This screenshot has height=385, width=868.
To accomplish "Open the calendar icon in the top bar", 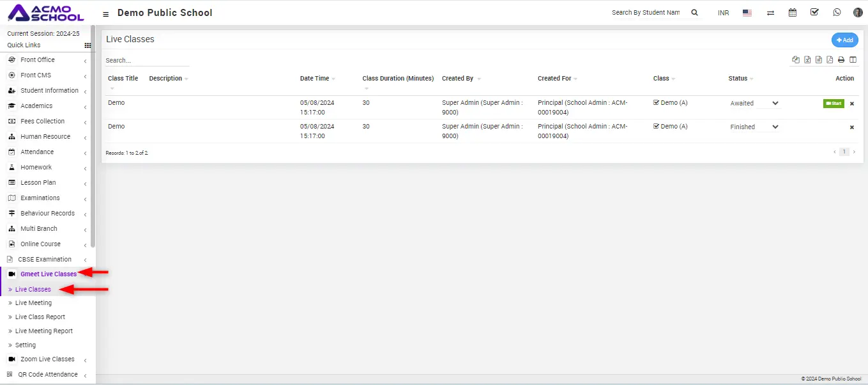I will click(x=793, y=12).
